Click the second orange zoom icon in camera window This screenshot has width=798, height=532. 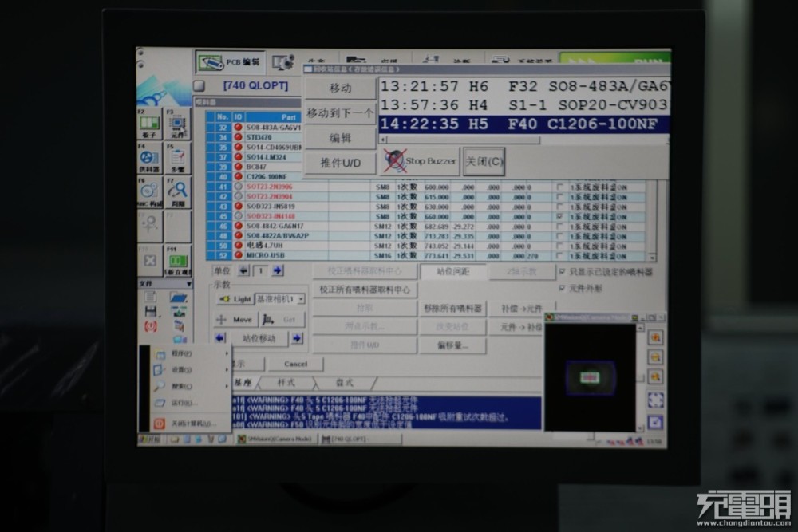[655, 357]
